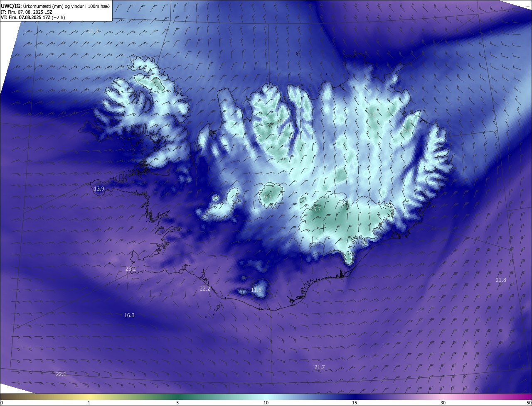Click the map title "UWC/IG: Úrkomumætti (mm) og vindur í 100m hæð"
This screenshot has height=406, width=532.
[x=55, y=6]
